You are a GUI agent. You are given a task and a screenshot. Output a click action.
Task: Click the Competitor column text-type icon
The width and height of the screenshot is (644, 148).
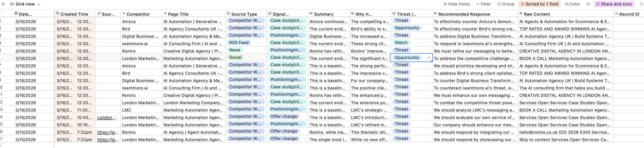click(124, 13)
